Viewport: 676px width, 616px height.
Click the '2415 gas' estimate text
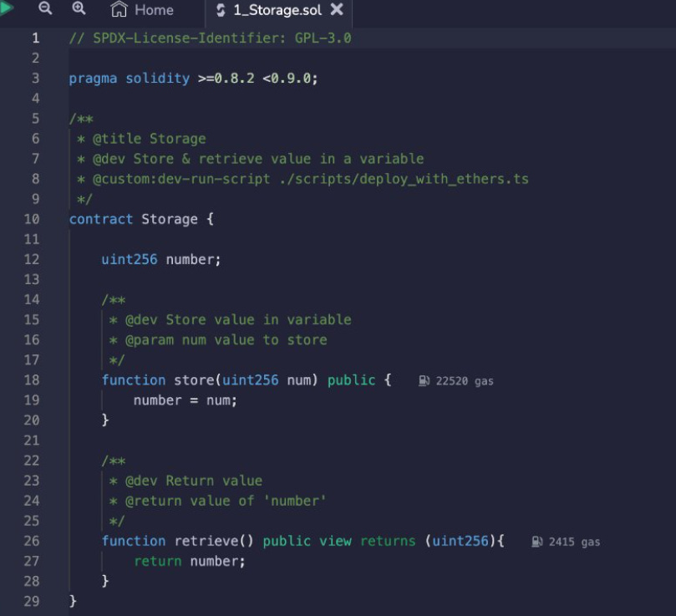click(x=574, y=542)
